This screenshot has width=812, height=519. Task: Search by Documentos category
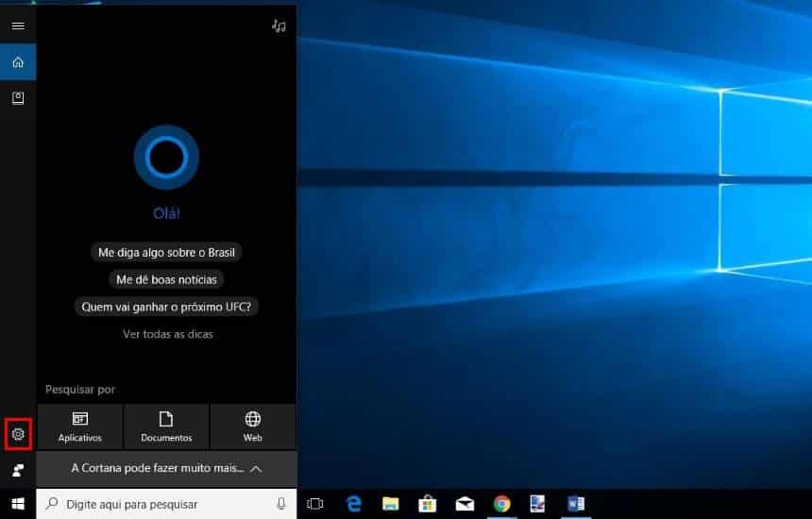pos(166,427)
